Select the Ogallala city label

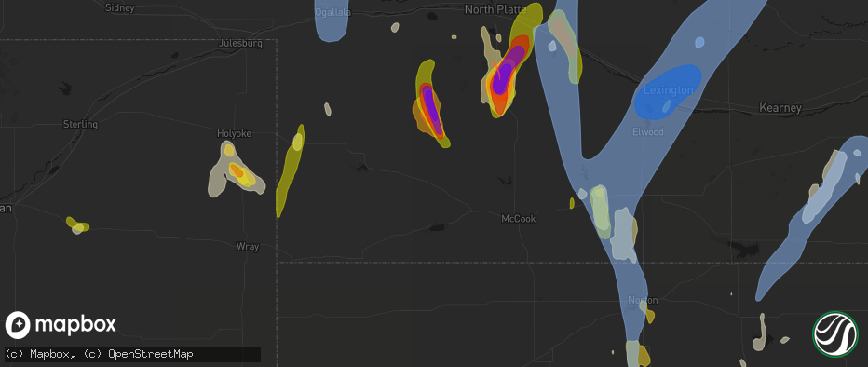click(333, 12)
